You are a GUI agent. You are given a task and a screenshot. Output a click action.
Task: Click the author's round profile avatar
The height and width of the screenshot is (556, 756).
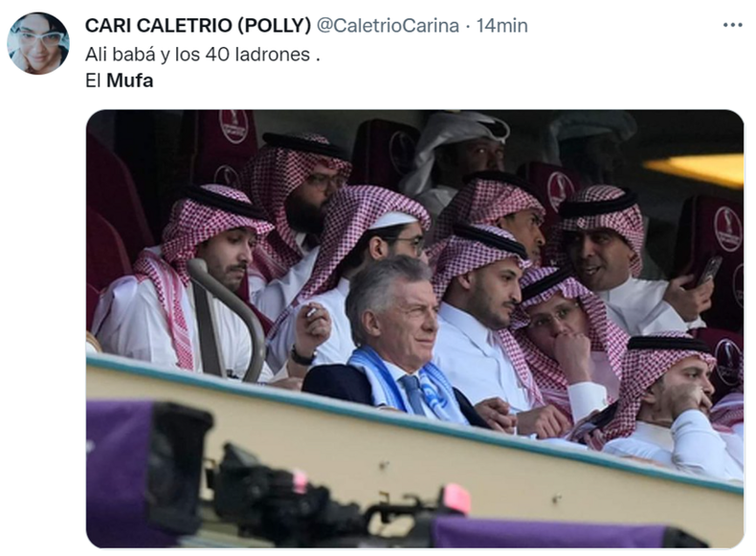click(38, 43)
